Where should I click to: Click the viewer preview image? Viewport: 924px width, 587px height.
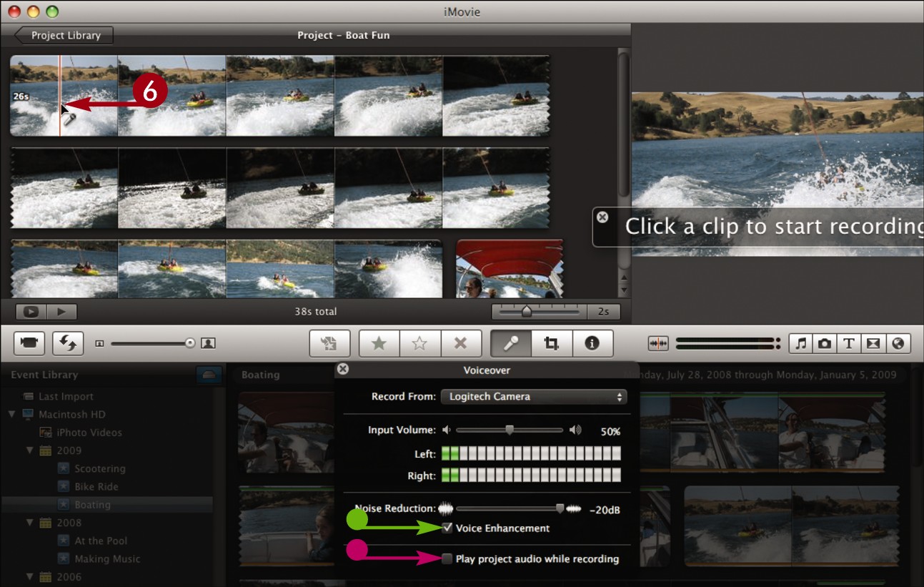778,174
